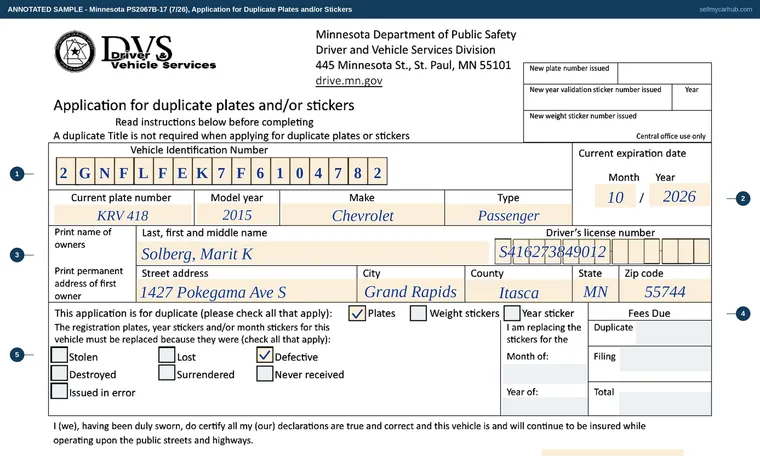760x456 pixels.
Task: Click the '445 Minnesota St., St. Paul, MN 55101' address
Action: click(x=413, y=65)
